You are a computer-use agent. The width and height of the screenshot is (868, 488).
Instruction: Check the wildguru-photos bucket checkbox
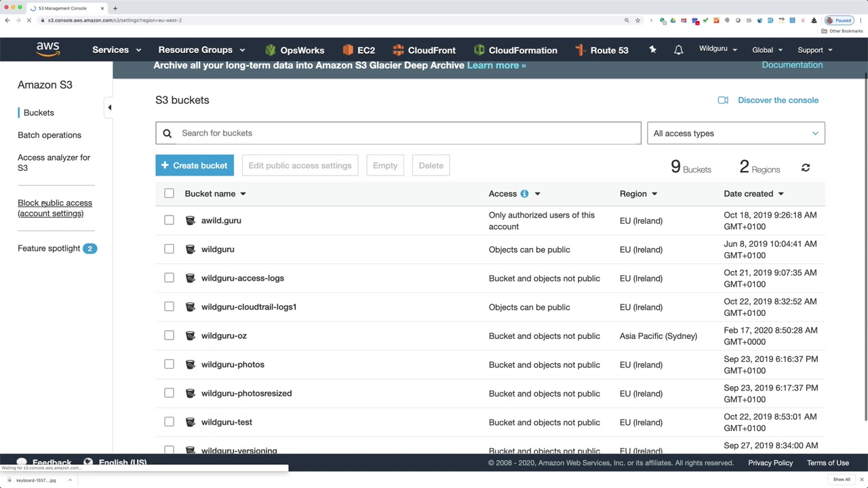click(169, 364)
